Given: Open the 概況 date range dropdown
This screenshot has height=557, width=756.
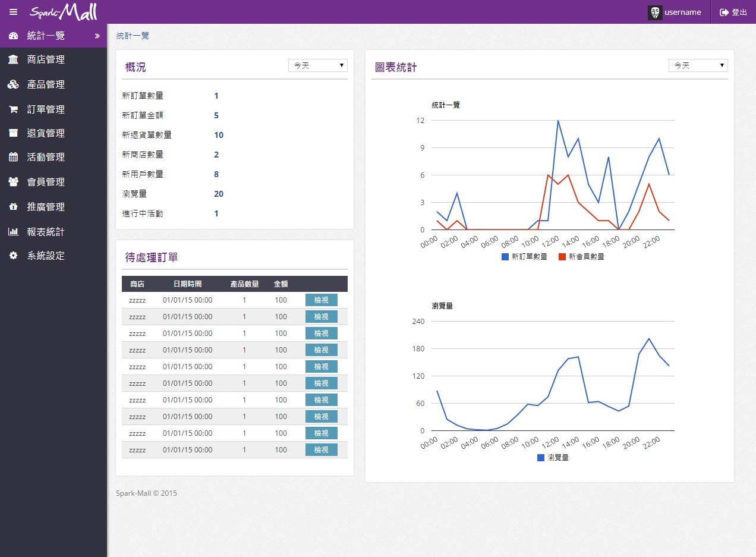Looking at the screenshot, I should (x=317, y=65).
